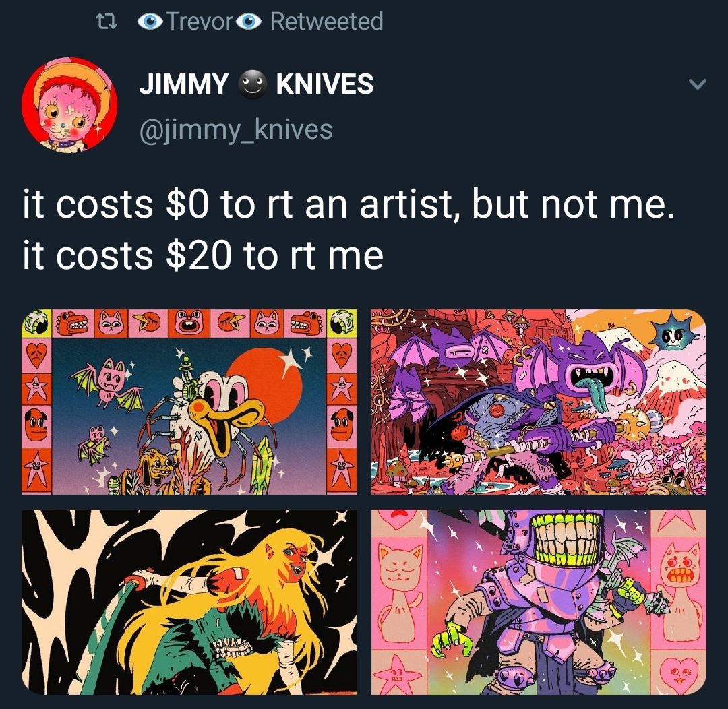Open the purple bat warrior artwork
728x709 pixels.
[539, 402]
